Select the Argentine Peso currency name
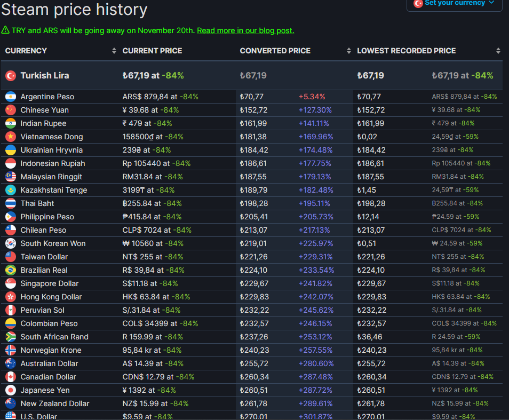This screenshot has width=509, height=420. click(x=47, y=97)
